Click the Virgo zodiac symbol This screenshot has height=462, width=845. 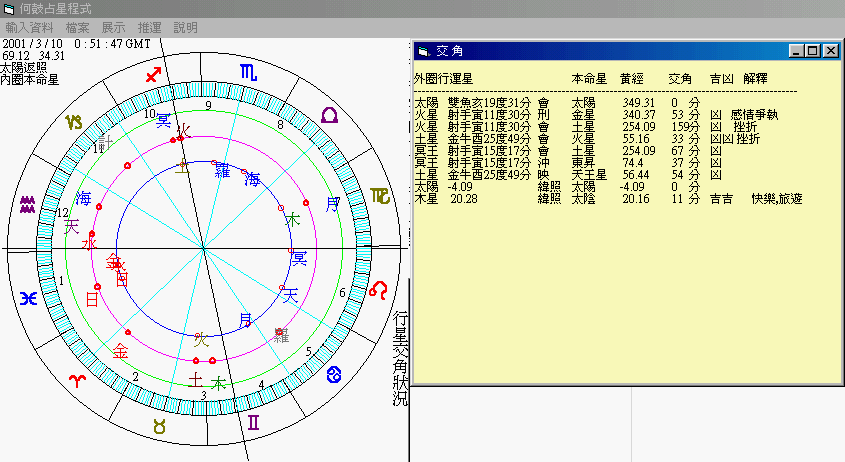(380, 196)
